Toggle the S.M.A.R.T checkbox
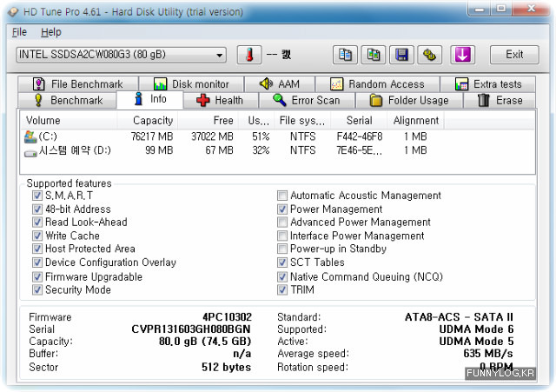 pos(37,196)
